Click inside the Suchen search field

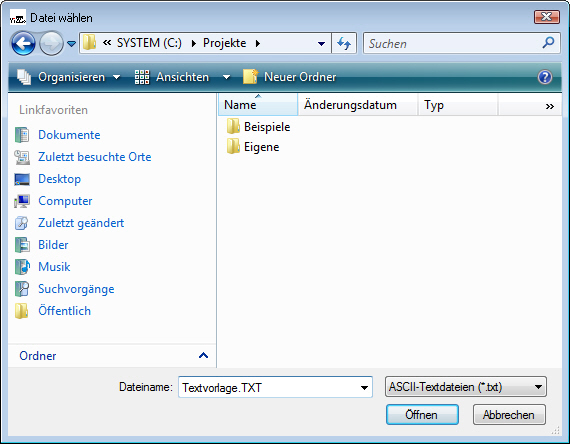(453, 44)
